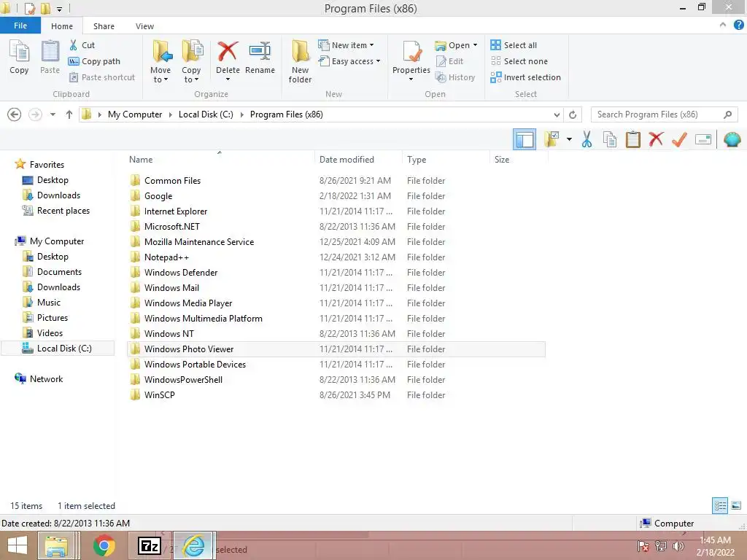The width and height of the screenshot is (747, 560).
Task: Click the red X delete icon in the secondary toolbar
Action: coord(656,139)
